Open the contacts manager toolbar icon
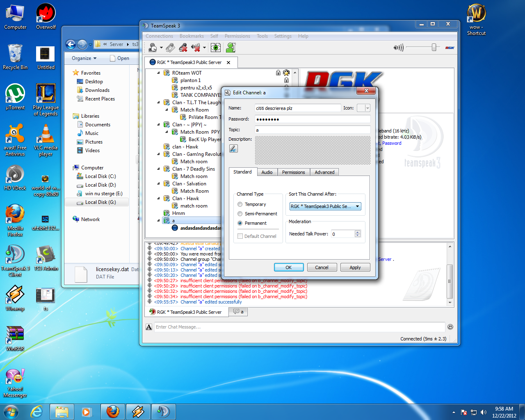 click(231, 48)
